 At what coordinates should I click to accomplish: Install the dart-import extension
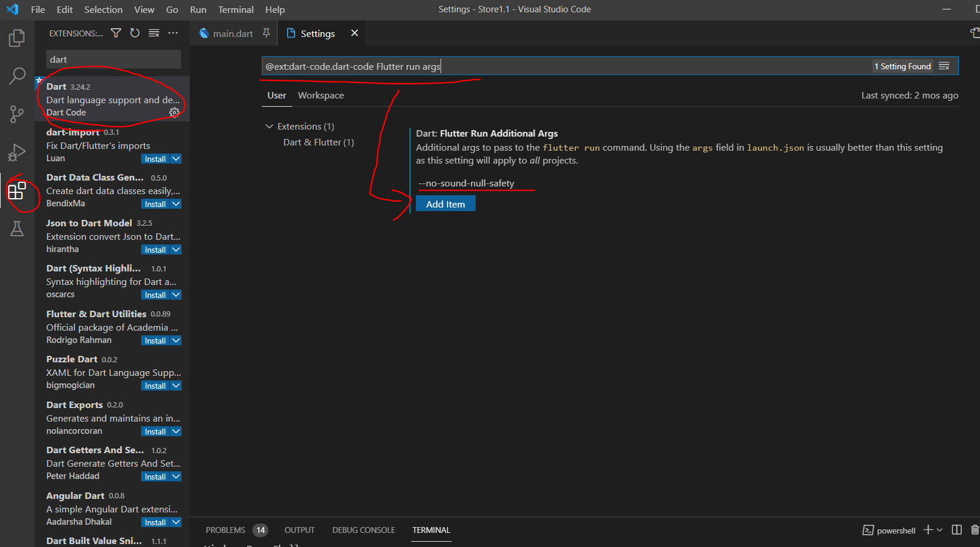(155, 159)
